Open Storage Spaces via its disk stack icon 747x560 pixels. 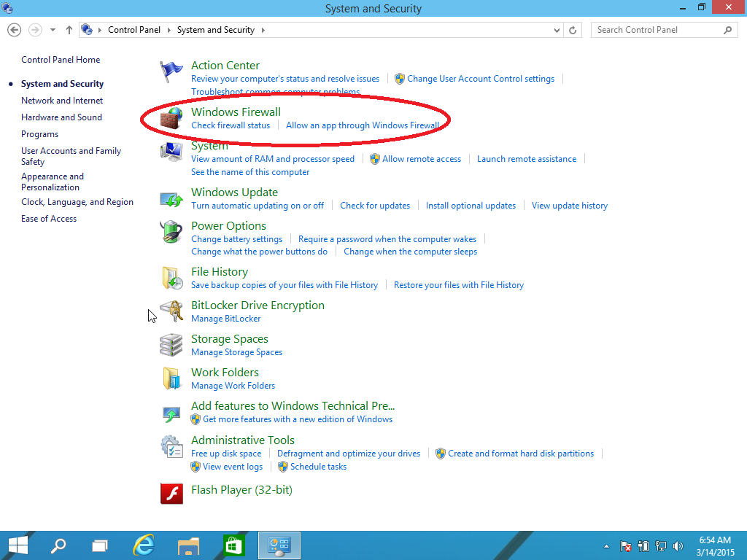point(171,344)
